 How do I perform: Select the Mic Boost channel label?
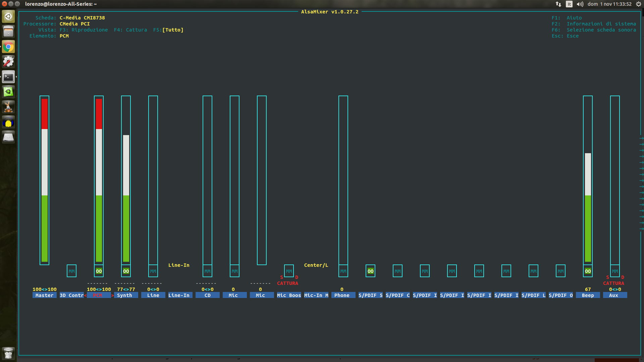[289, 295]
